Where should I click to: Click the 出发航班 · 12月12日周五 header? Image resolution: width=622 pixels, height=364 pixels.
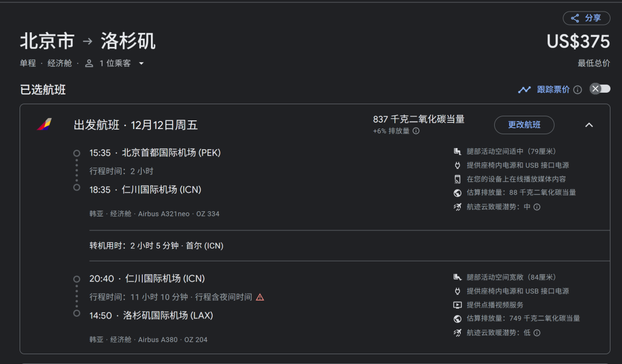tap(136, 125)
